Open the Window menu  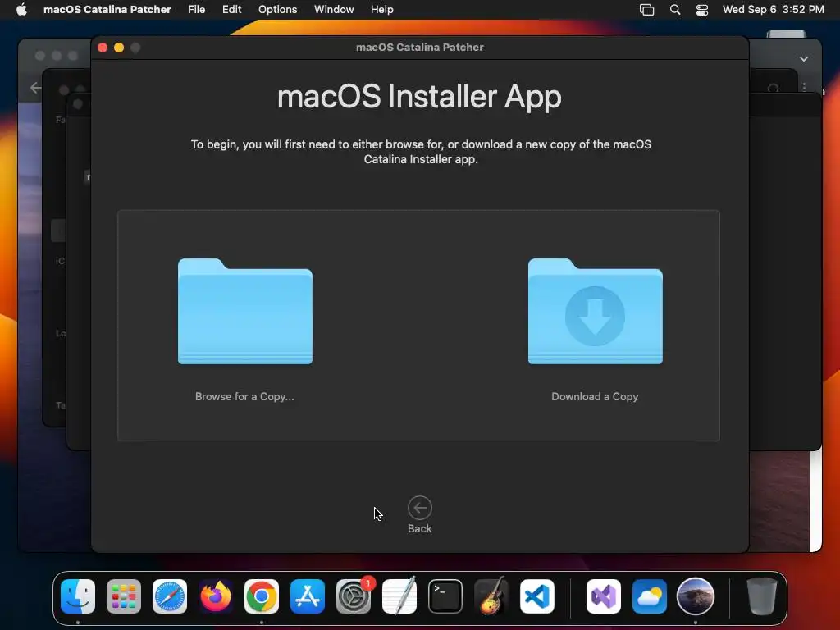point(334,9)
